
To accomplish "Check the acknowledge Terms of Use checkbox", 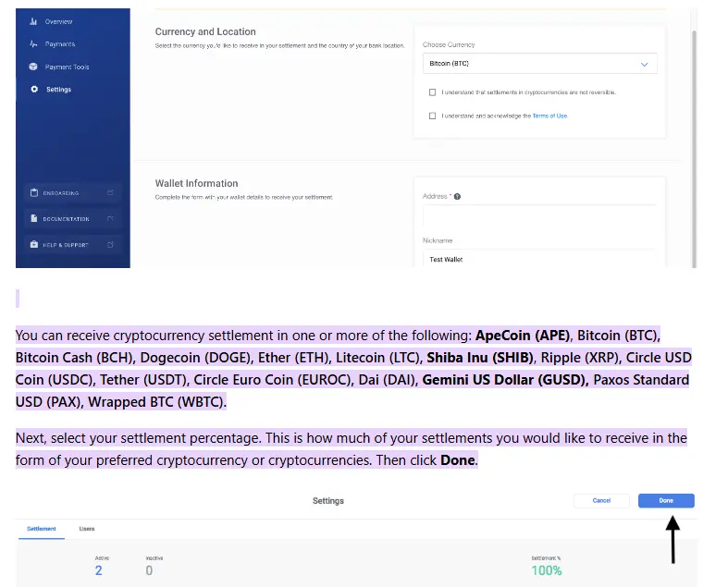I will (432, 116).
